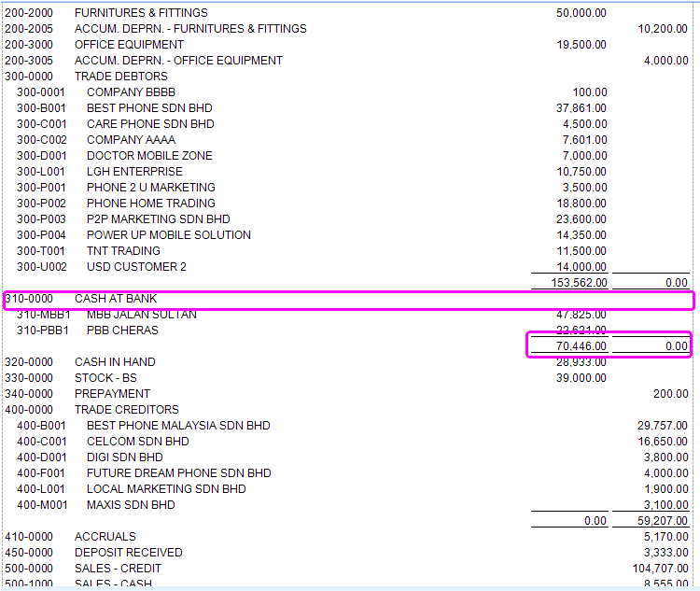Select BEST PHONE SDN BHD debtor

pos(346,108)
